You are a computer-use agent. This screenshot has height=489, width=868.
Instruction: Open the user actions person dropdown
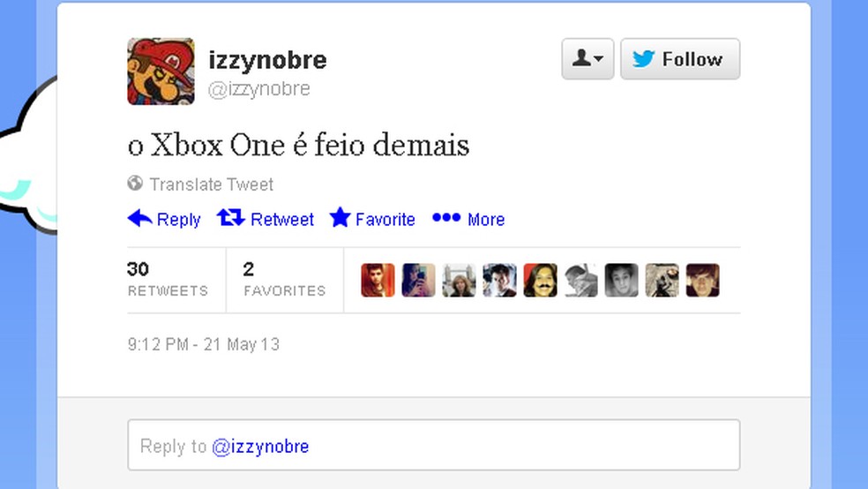[x=587, y=59]
